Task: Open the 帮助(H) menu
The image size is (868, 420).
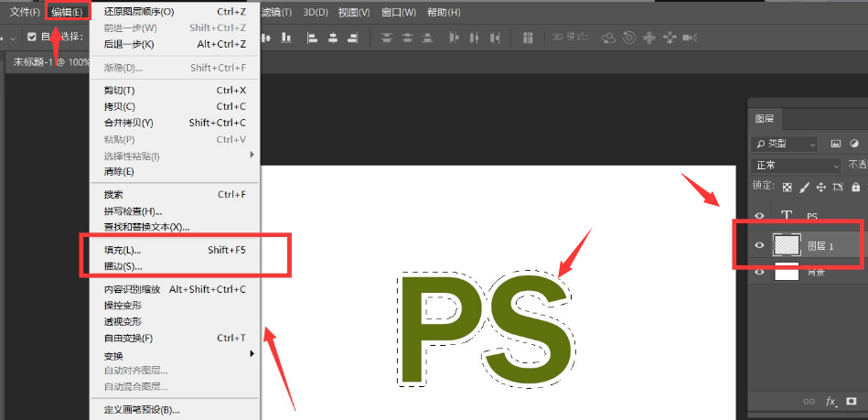Action: pyautogui.click(x=444, y=12)
